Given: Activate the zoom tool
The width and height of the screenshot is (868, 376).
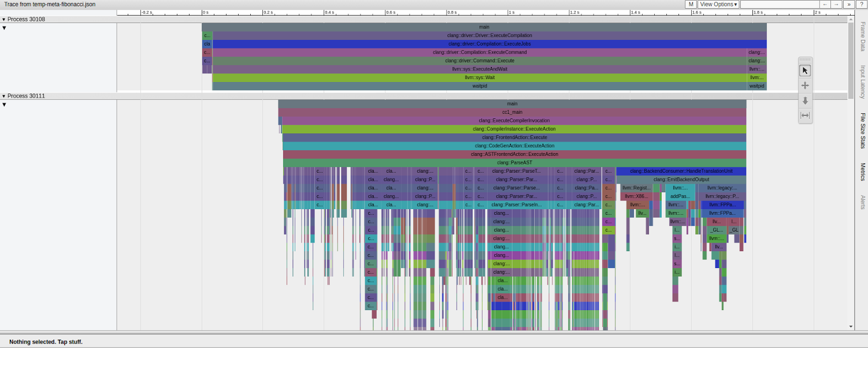Looking at the screenshot, I should coord(805,100).
